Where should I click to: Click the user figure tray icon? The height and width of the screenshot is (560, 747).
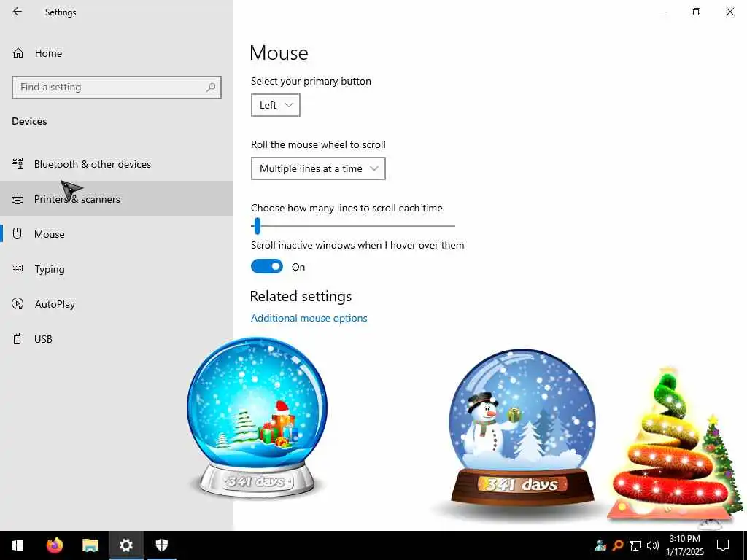[600, 545]
